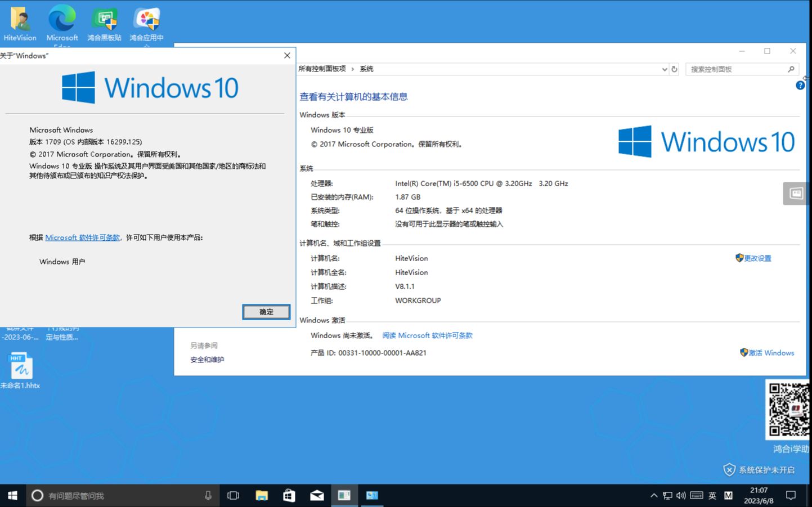812x507 pixels.
Task: Open Task View from the taskbar
Action: coord(233,495)
